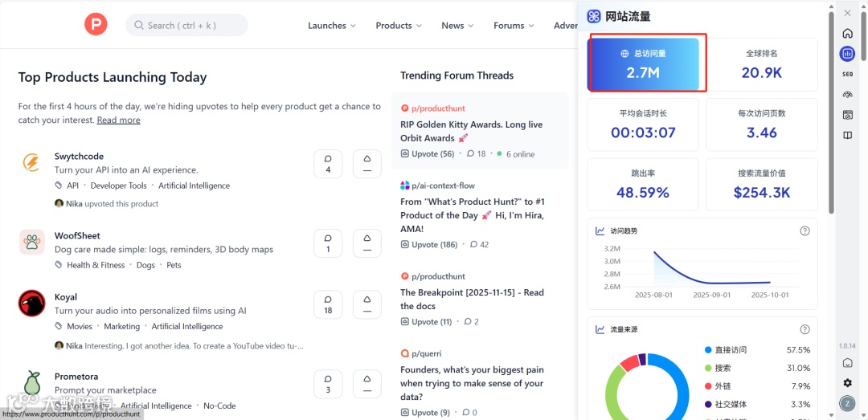Select the traffic chart icon in sidebar

[847, 54]
